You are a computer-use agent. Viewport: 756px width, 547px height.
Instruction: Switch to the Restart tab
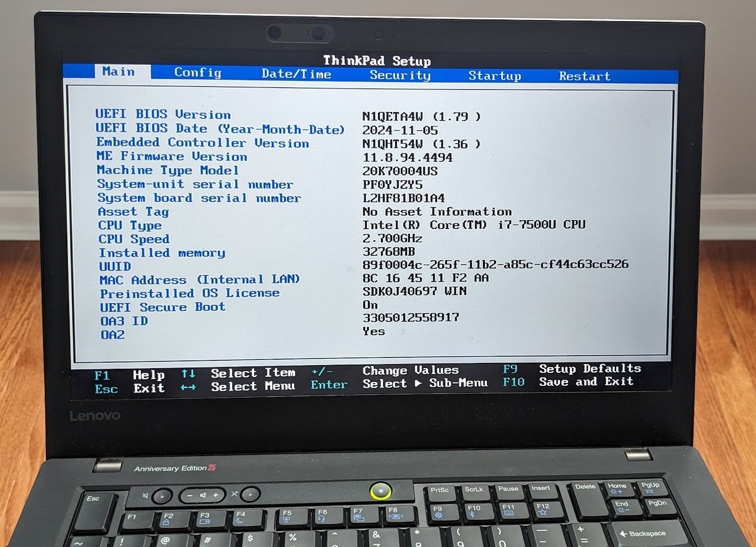coord(584,76)
